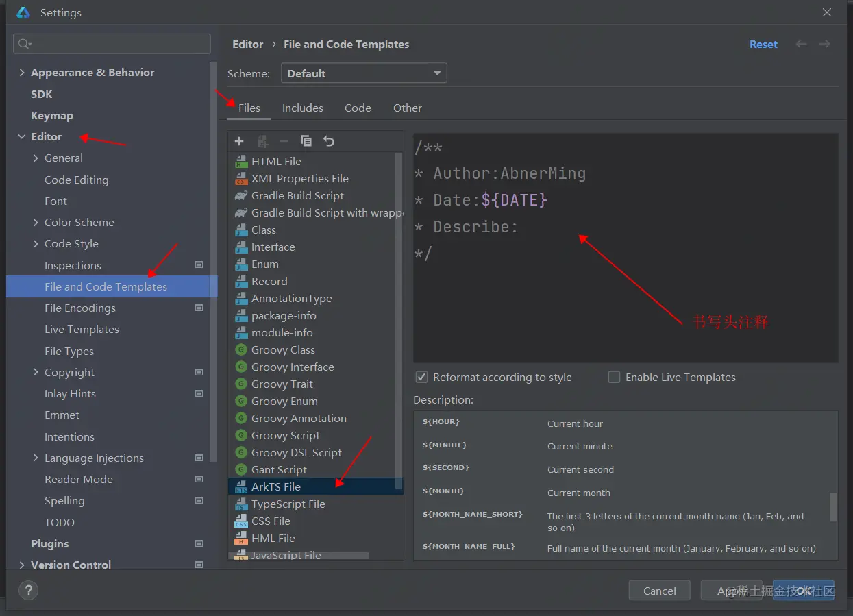This screenshot has height=616, width=853.
Task: Click the Create Child Template icon
Action: (262, 141)
